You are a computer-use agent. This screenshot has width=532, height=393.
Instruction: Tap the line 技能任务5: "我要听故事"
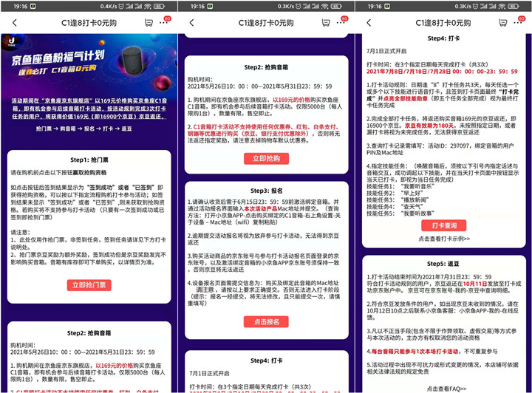click(400, 213)
